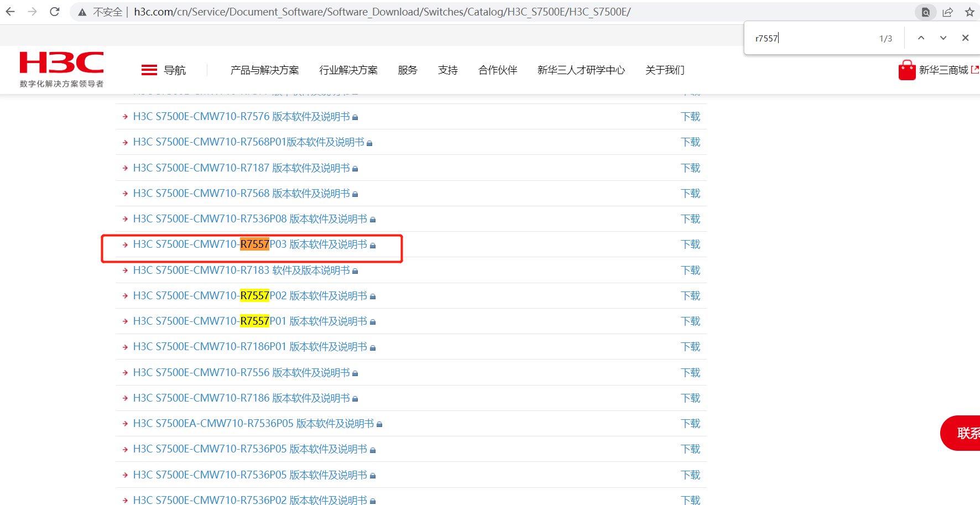
Task: Open the 导航 menu label
Action: click(x=175, y=70)
